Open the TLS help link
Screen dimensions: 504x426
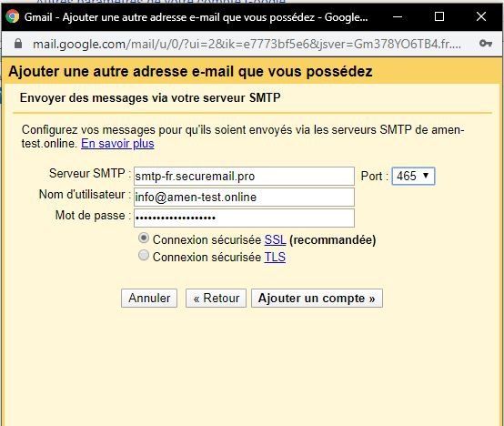click(275, 258)
